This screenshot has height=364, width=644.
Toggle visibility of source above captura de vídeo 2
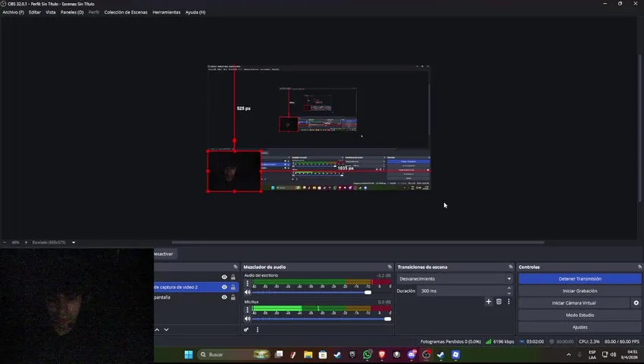[224, 278]
